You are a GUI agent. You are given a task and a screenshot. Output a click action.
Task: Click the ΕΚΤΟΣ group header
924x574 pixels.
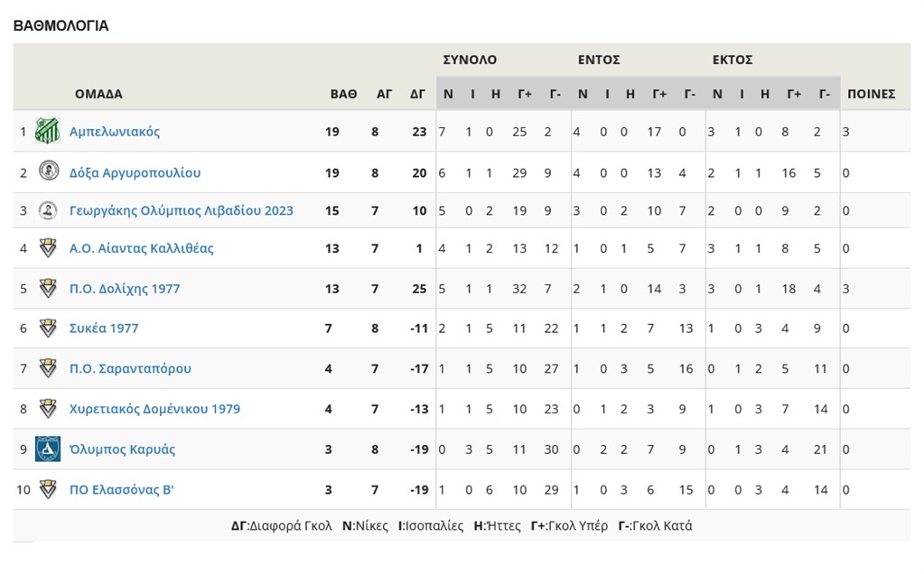click(733, 60)
